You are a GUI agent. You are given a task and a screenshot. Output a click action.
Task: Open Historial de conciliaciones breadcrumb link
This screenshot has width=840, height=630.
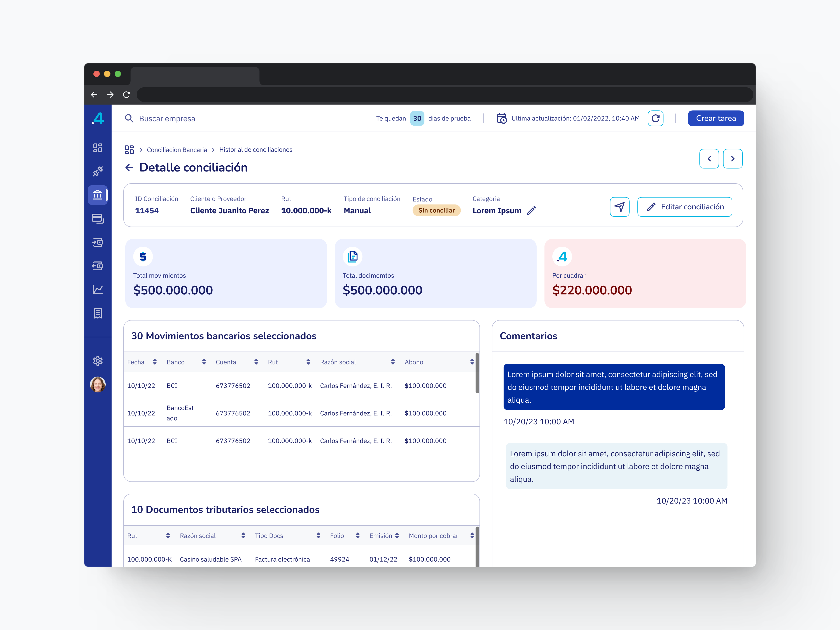pyautogui.click(x=255, y=150)
